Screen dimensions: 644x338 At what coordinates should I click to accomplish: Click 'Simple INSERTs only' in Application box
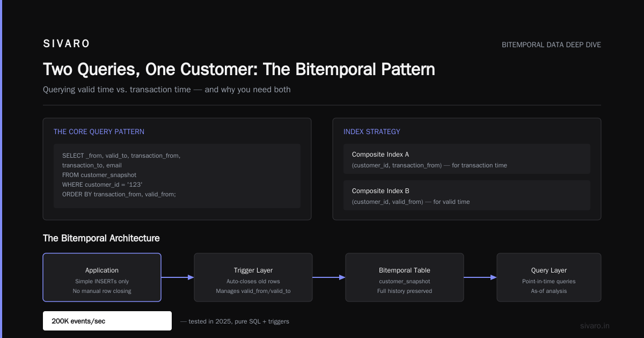click(102, 281)
